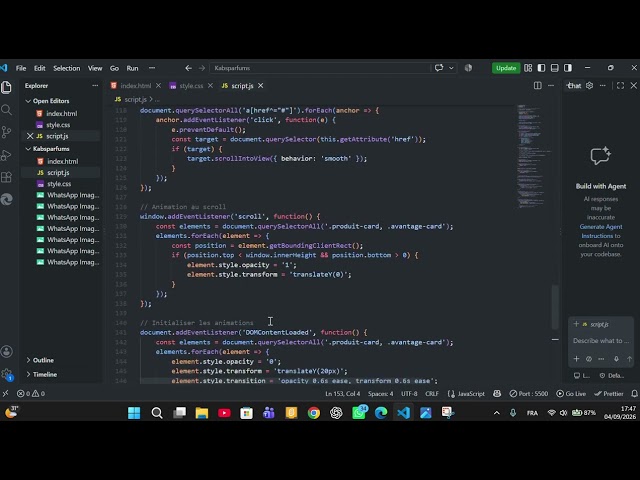Open index.html in Kabsparfums folder
640x480 pixels.
pyautogui.click(x=62, y=161)
